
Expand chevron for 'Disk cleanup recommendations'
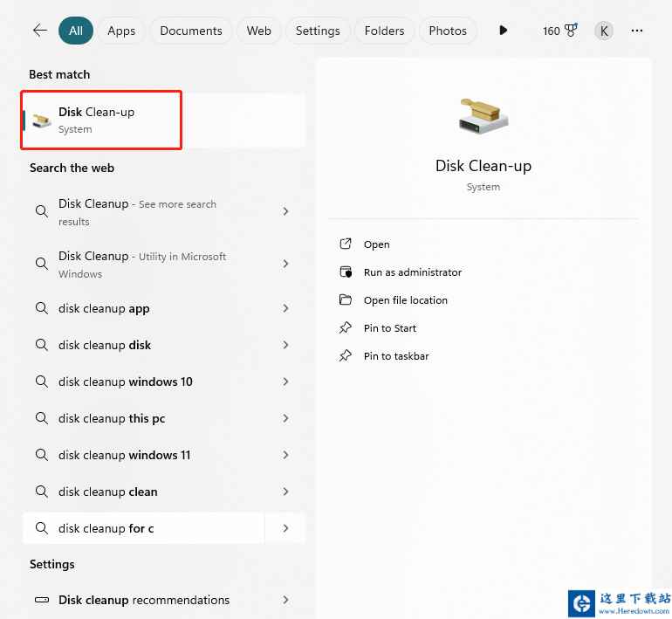285,600
